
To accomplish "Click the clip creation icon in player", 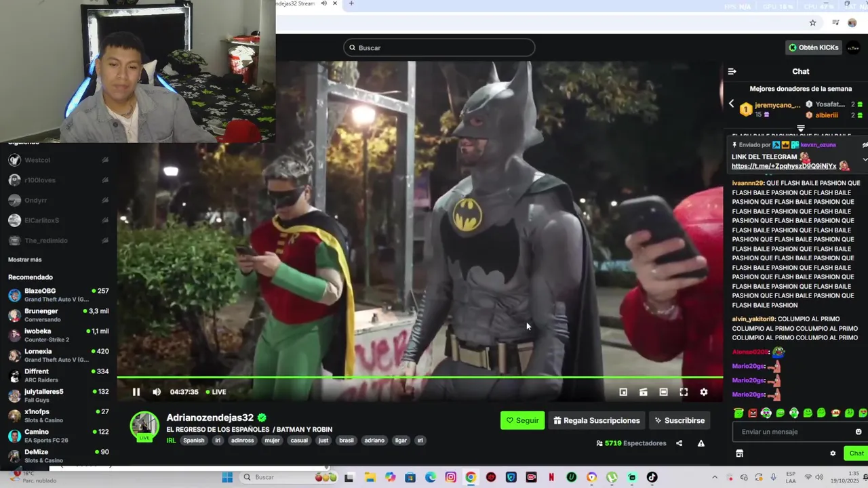I will tap(644, 392).
